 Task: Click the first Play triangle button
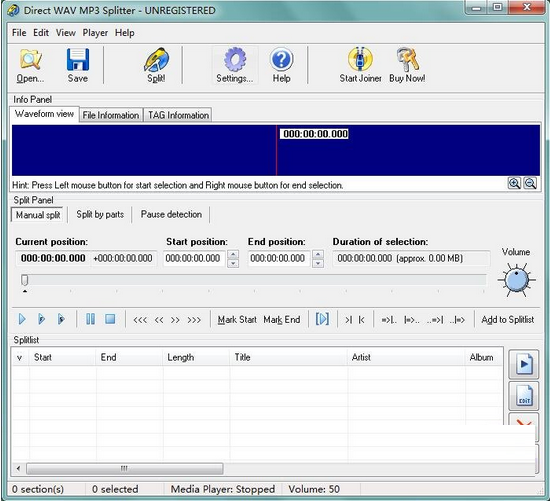point(22,319)
